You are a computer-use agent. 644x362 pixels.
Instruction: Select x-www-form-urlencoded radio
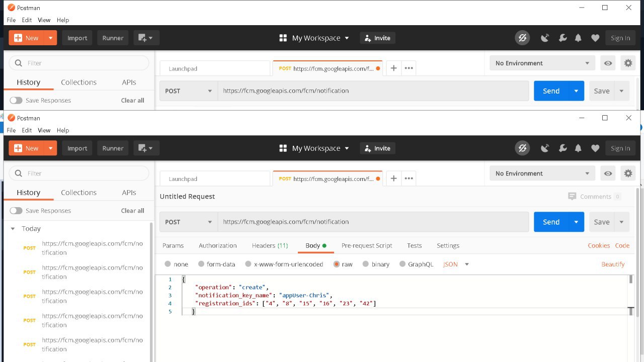[248, 264]
